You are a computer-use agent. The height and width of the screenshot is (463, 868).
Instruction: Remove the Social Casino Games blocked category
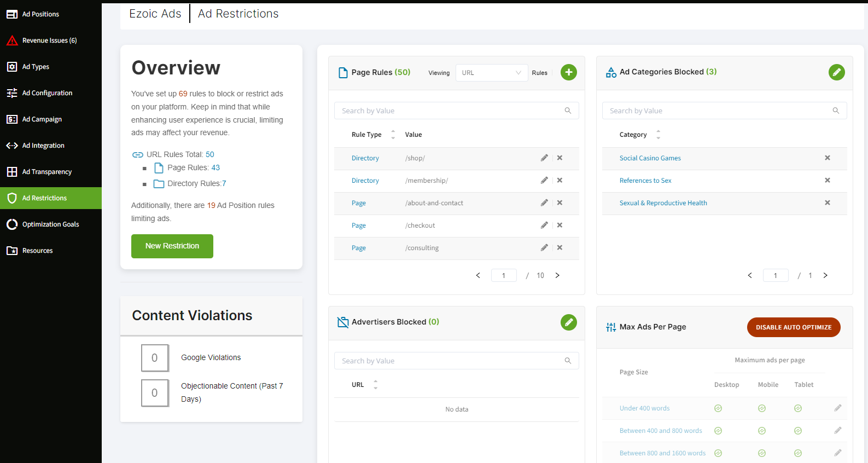coord(827,158)
